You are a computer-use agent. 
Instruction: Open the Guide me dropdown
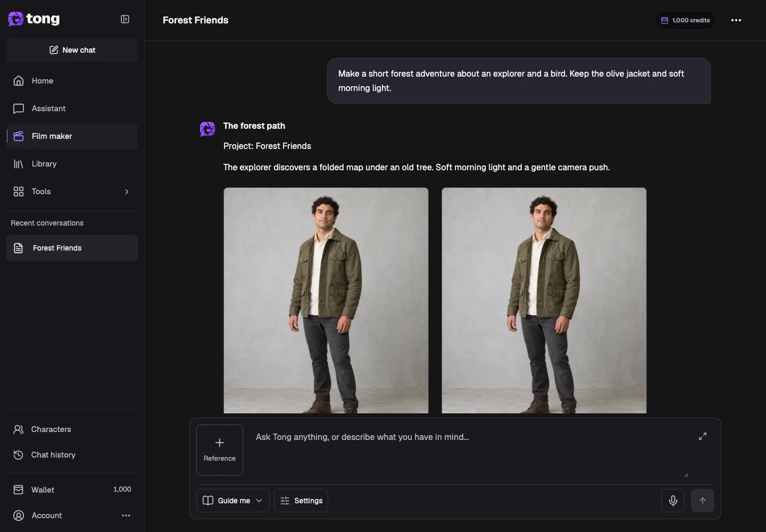tap(233, 501)
